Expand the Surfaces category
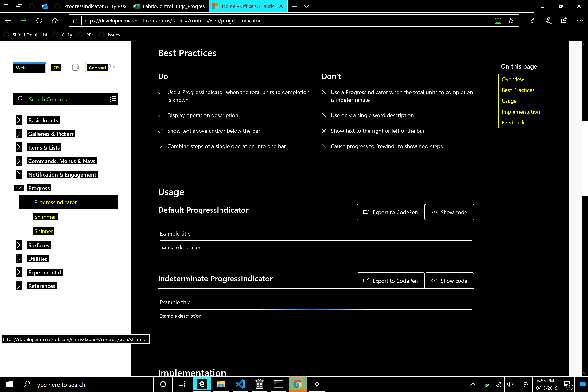588x392 pixels. click(x=19, y=245)
